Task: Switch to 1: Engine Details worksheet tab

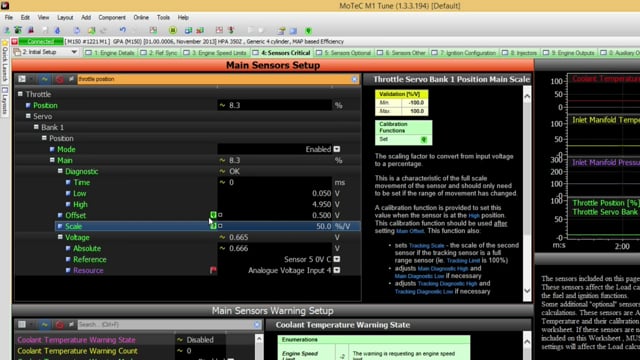Action: [110, 53]
